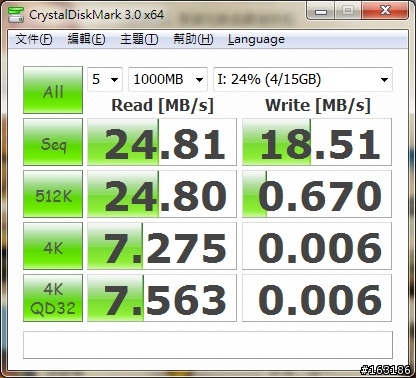Screen dimensions: 417x378
Task: Select the 512K write result 0.670
Action: click(x=317, y=194)
